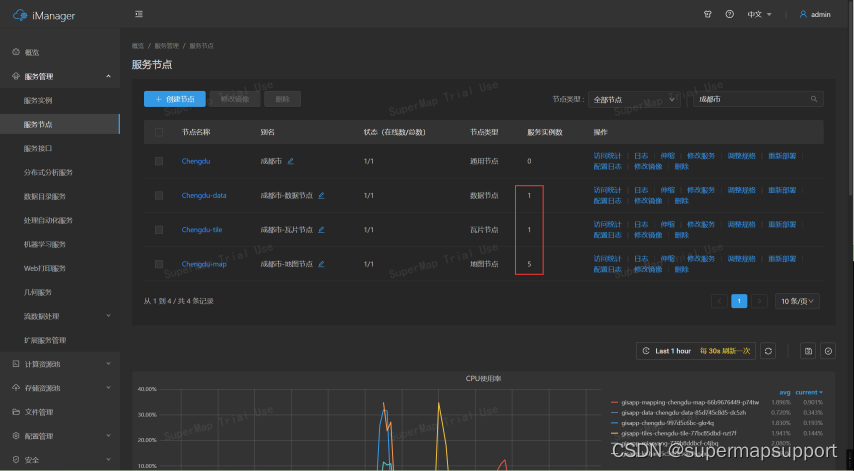Click the help question mark icon
Screen dimensions: 854x471
point(729,14)
